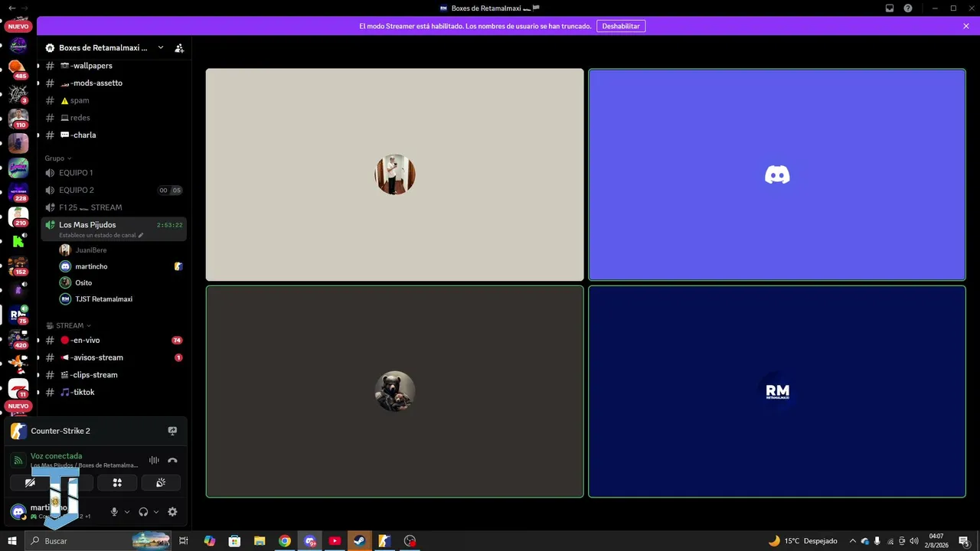Go back with the title bar arrow
The width and height of the screenshot is (980, 551).
click(11, 8)
